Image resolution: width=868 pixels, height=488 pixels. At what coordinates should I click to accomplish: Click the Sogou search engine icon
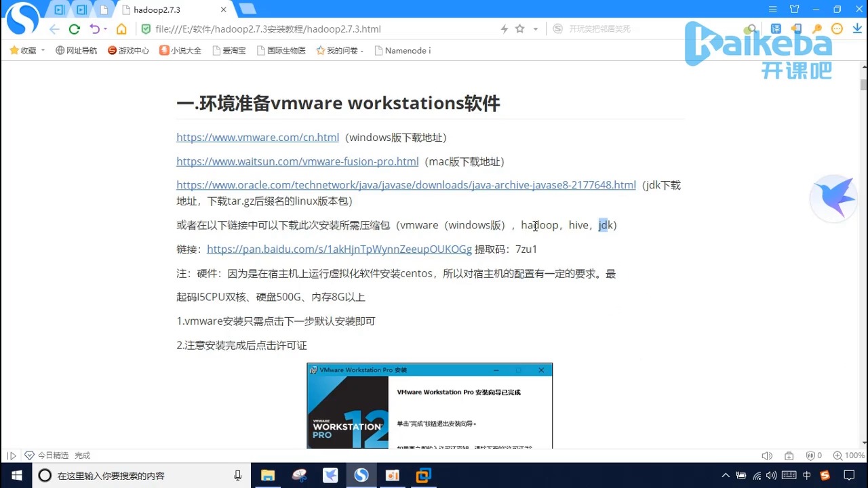[557, 28]
